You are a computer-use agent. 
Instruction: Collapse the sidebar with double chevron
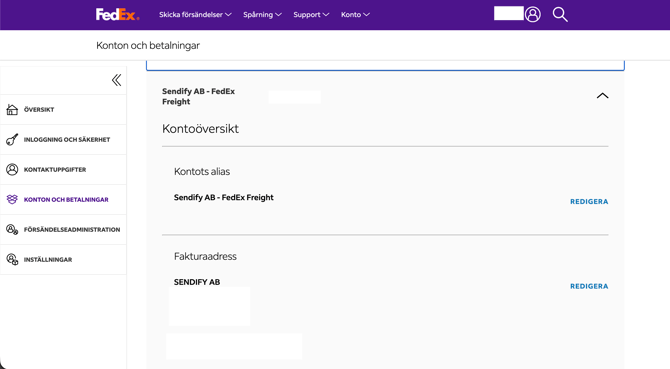[x=116, y=80]
